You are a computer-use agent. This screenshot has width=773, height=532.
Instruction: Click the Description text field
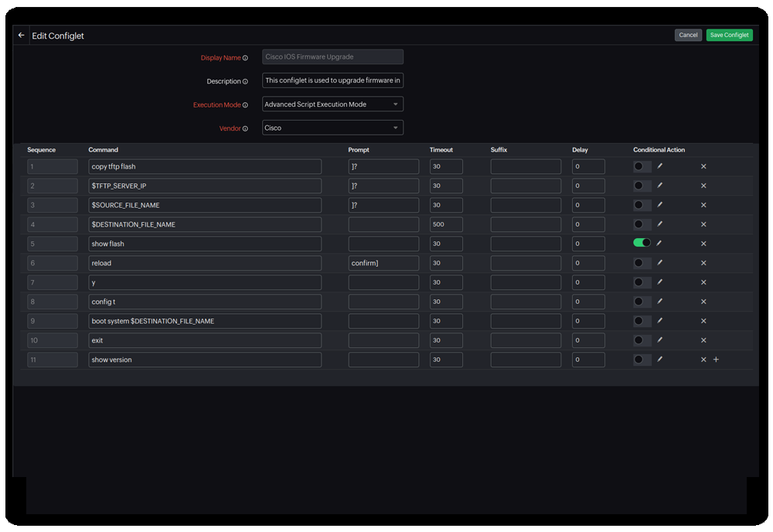[332, 80]
